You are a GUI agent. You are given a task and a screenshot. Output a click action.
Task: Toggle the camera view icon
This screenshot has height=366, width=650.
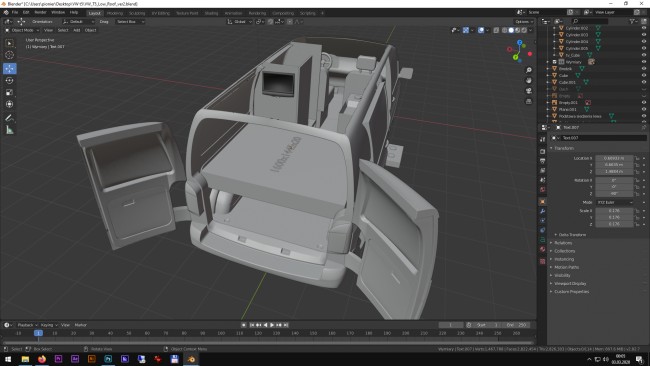tap(529, 91)
